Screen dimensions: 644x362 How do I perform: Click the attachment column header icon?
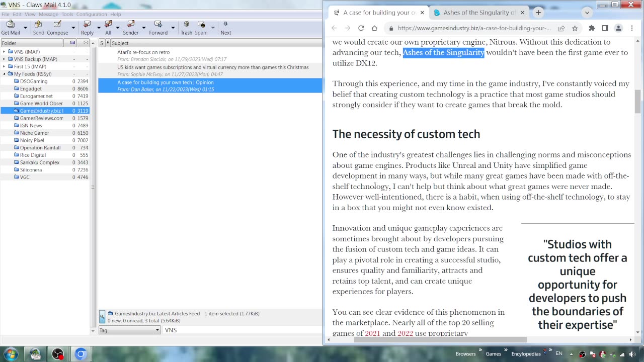click(x=108, y=43)
